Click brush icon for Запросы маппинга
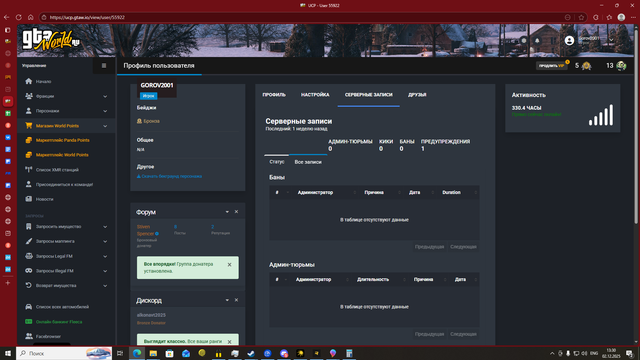This screenshot has height=360, width=640. pos(29,241)
